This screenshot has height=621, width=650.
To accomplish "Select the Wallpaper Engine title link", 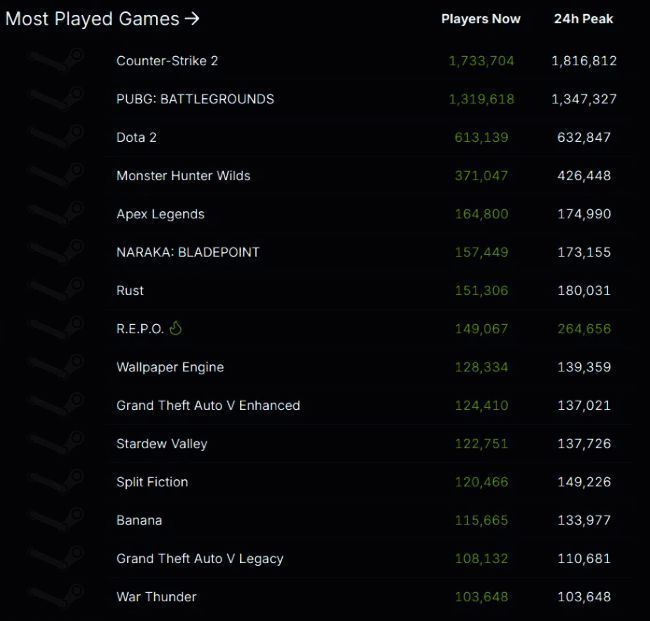I will tap(170, 367).
